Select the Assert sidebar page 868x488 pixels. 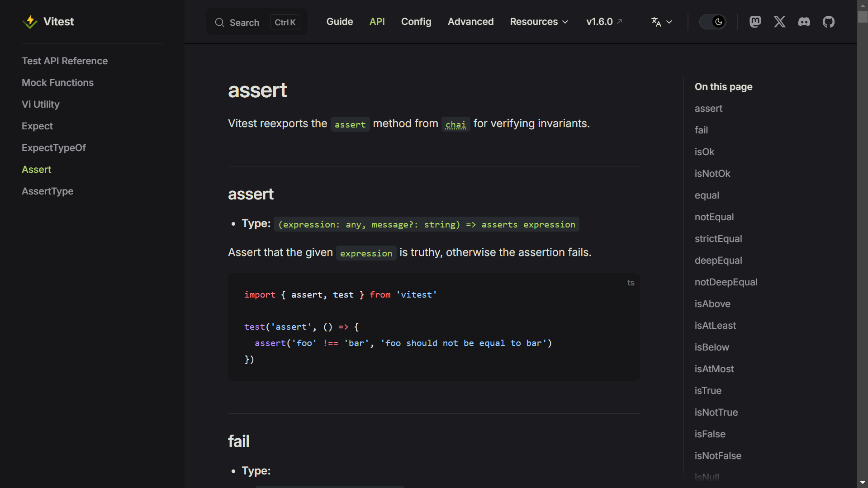pyautogui.click(x=36, y=169)
